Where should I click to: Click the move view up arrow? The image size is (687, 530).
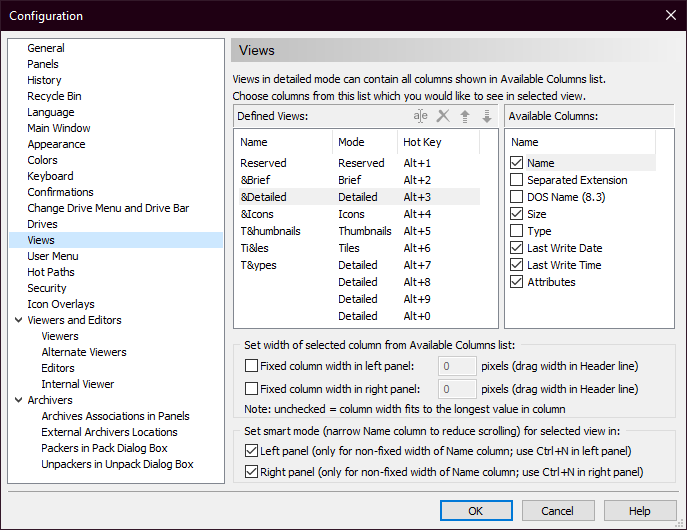pyautogui.click(x=465, y=117)
